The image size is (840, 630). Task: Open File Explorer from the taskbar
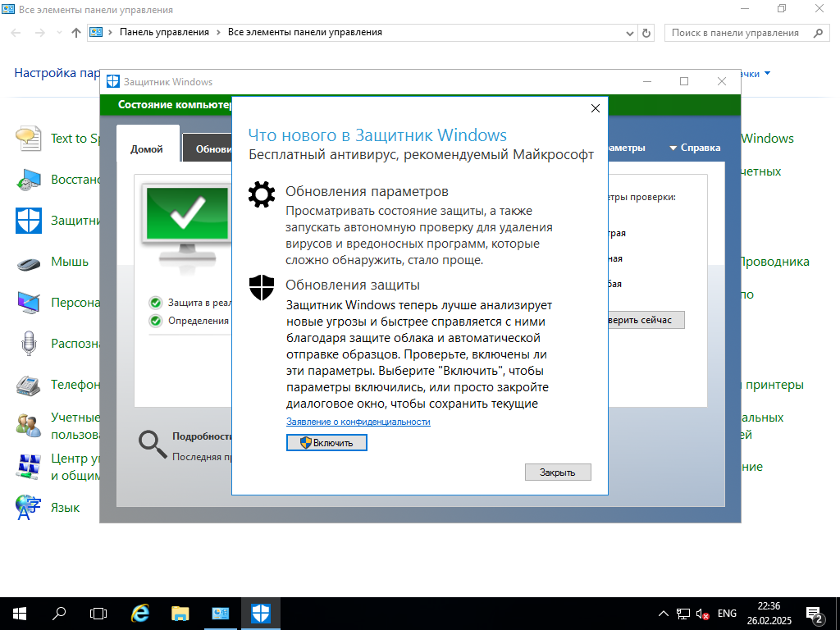180,614
